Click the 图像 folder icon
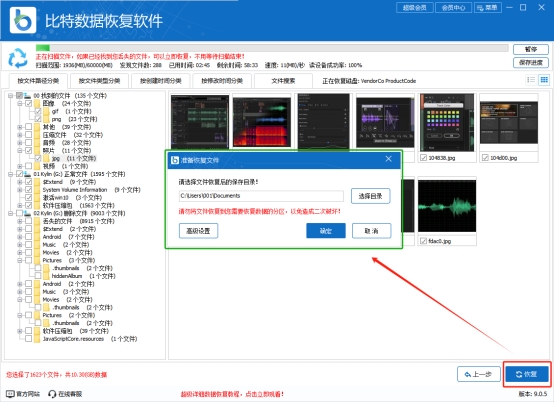Viewport: 554px width, 402px height. (37, 104)
